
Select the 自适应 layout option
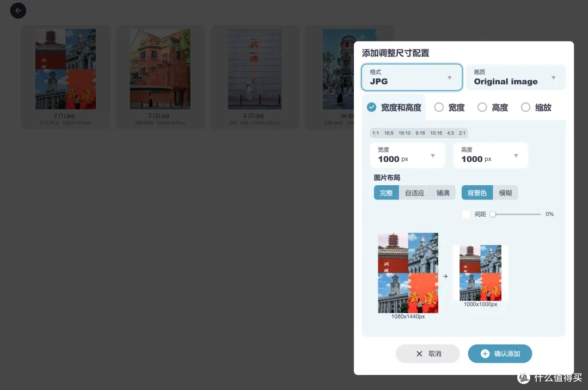pyautogui.click(x=414, y=193)
